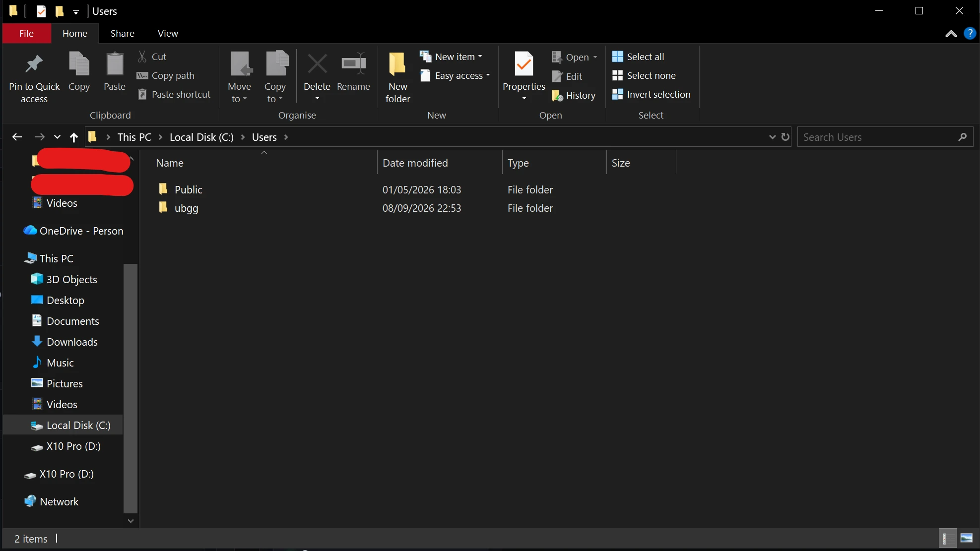Click Select all
980x551 pixels.
coord(638,57)
